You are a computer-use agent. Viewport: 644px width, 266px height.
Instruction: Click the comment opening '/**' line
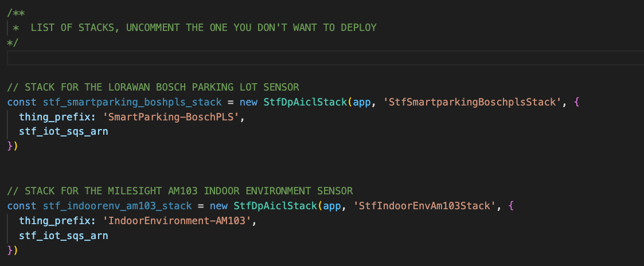pos(16,13)
